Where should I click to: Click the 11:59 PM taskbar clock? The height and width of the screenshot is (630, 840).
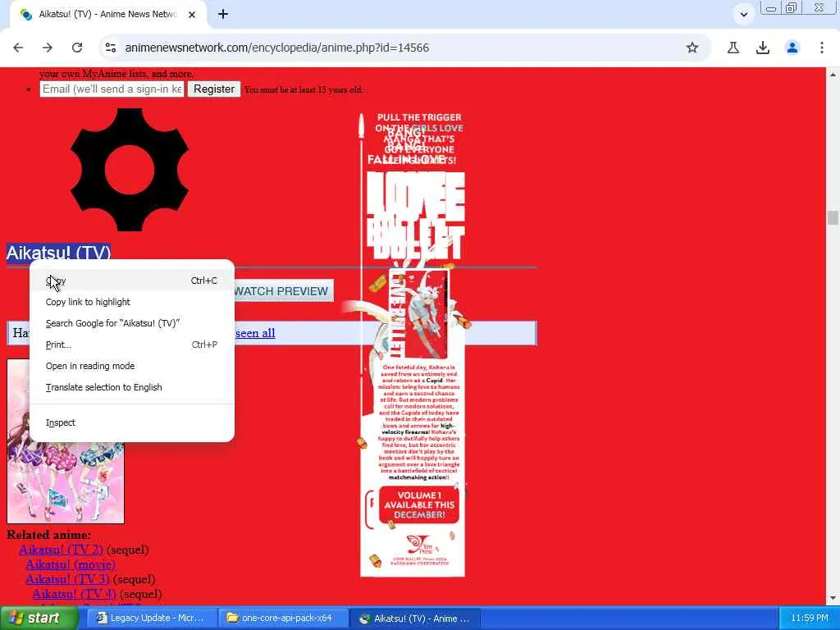click(810, 619)
